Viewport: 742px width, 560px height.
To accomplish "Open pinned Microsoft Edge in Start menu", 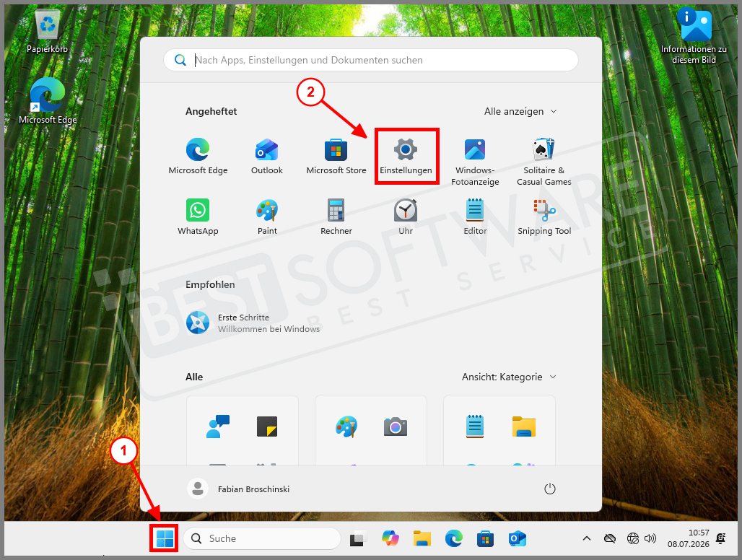I will [198, 157].
